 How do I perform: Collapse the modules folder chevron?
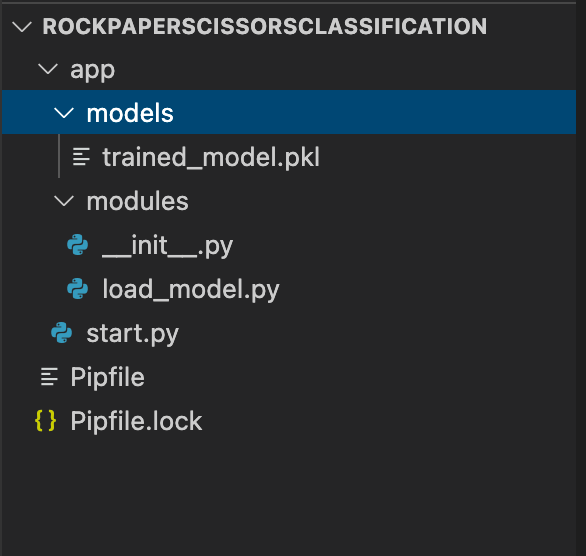coord(64,201)
